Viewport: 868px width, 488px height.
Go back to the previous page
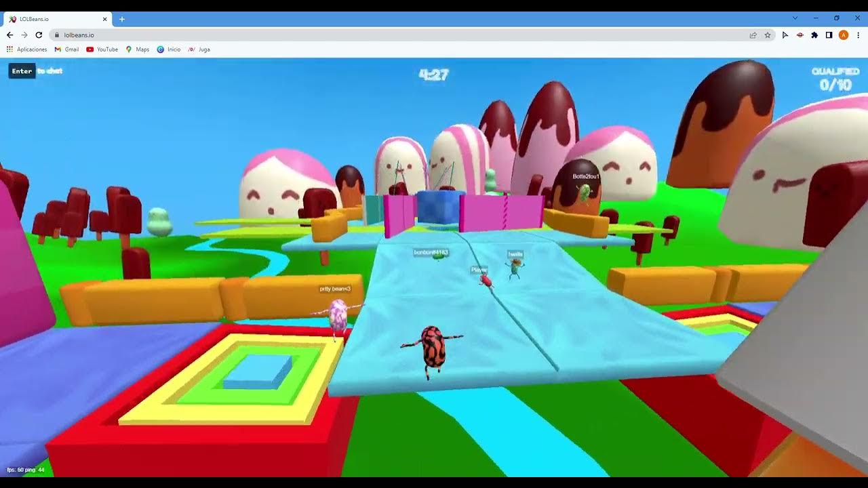coord(9,35)
